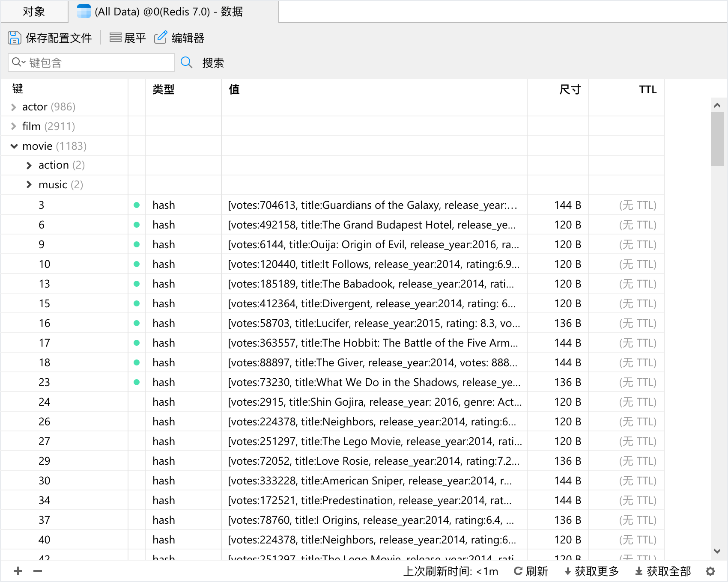Viewport: 728px width, 582px height.
Task: Click the vertical scrollbar thumb
Action: coord(717,139)
